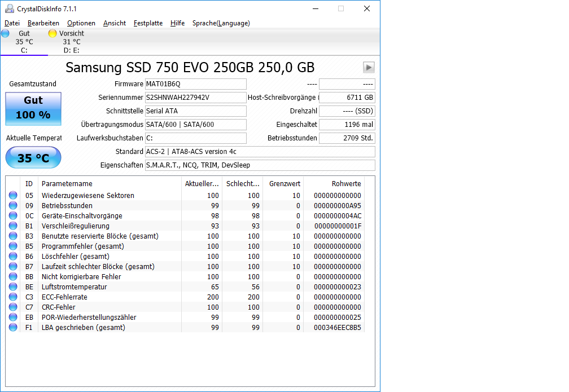Open the Optionen menu

tap(81, 23)
